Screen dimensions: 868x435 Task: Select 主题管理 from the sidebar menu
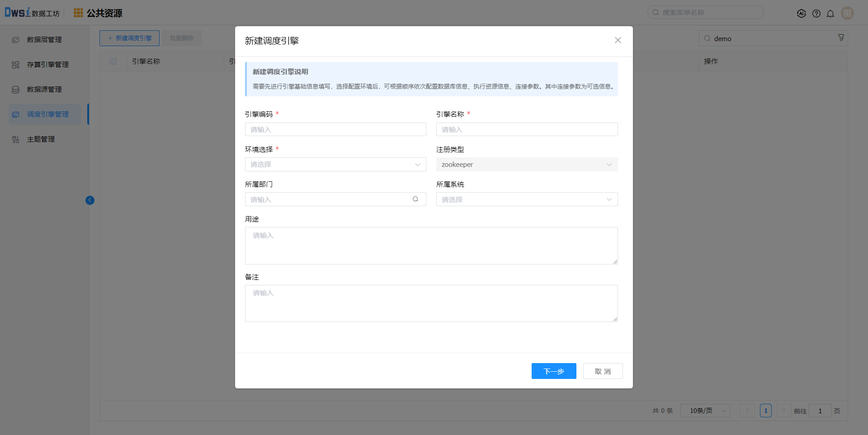click(x=41, y=139)
